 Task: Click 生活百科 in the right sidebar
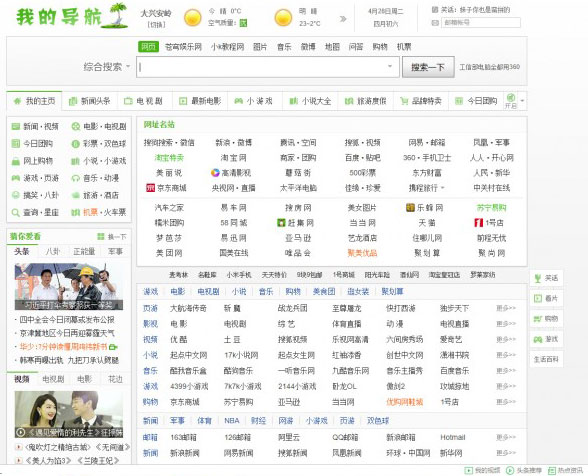[x=546, y=359]
